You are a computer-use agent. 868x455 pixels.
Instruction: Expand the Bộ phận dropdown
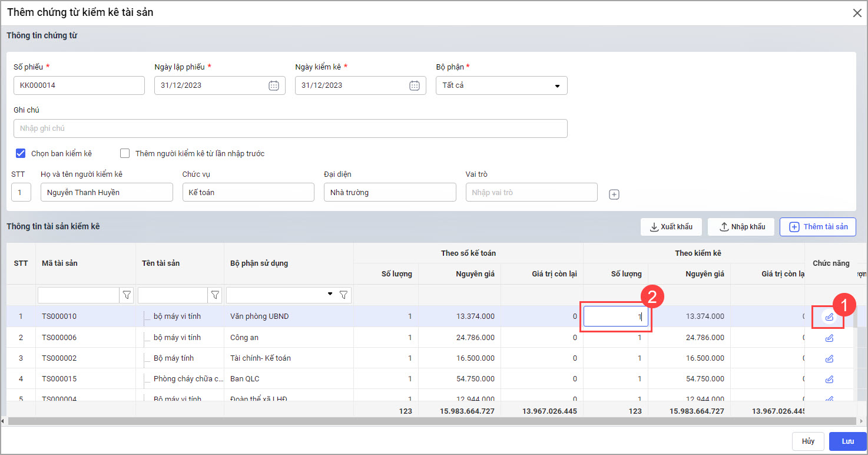[557, 86]
